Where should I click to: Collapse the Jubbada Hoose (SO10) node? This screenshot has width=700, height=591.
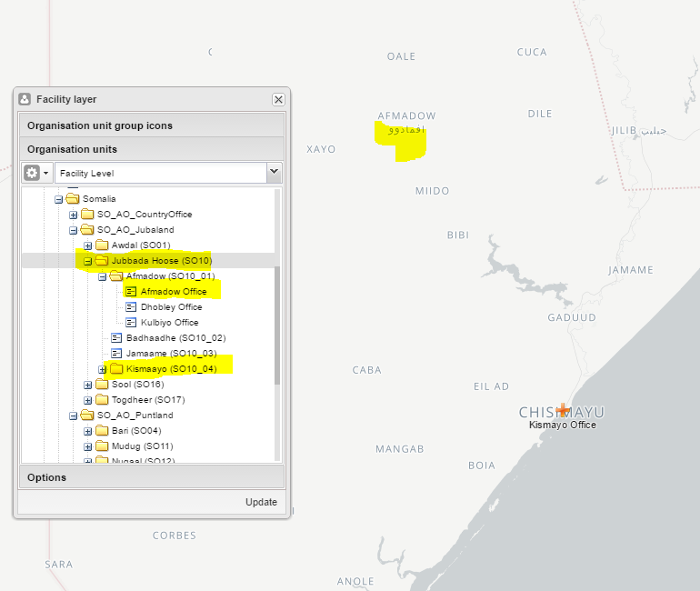(x=88, y=261)
